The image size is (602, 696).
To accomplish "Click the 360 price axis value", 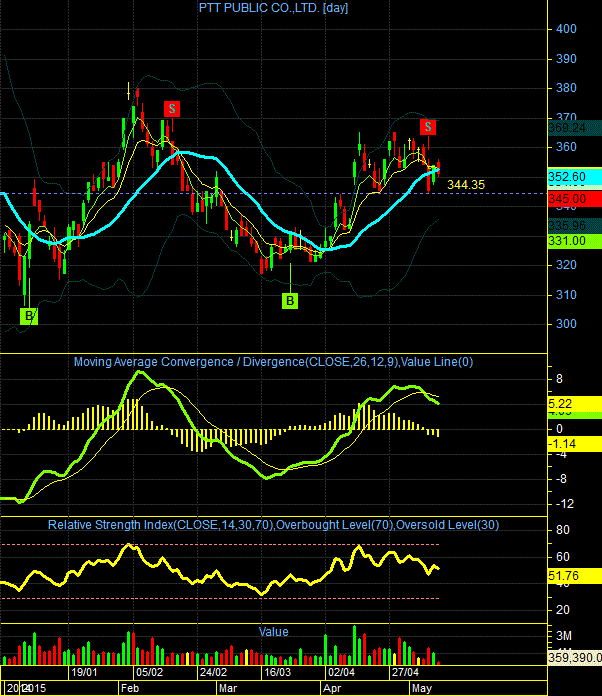I will (x=566, y=147).
